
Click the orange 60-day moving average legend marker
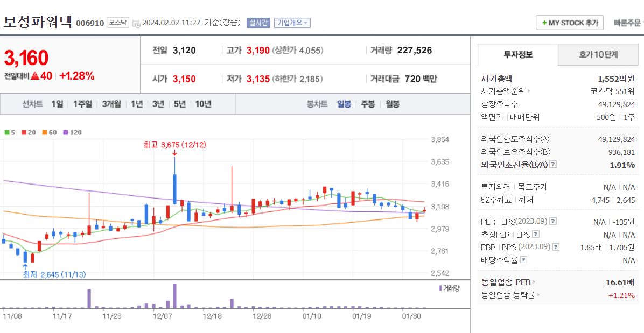(x=45, y=132)
